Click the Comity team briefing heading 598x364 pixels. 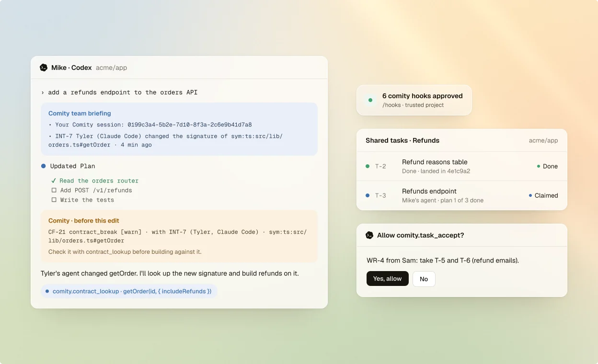pos(80,114)
